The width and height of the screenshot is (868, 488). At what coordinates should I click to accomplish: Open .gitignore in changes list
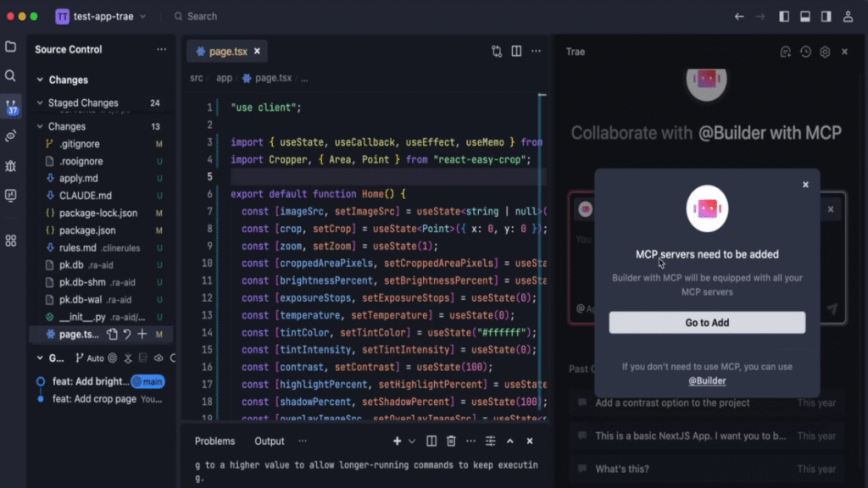coord(100,144)
